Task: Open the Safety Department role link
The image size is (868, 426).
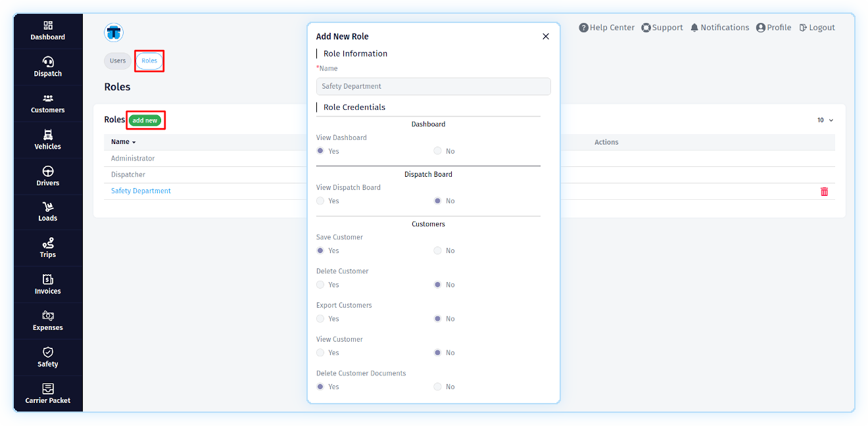Action: click(141, 191)
